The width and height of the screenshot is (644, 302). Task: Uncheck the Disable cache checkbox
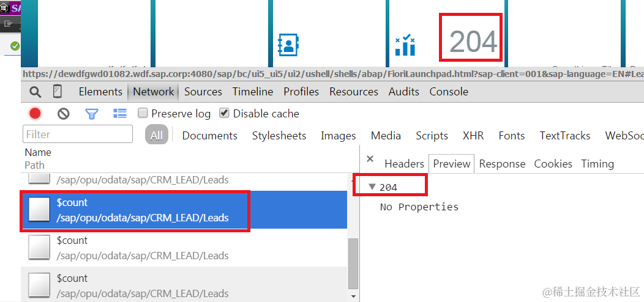(224, 113)
